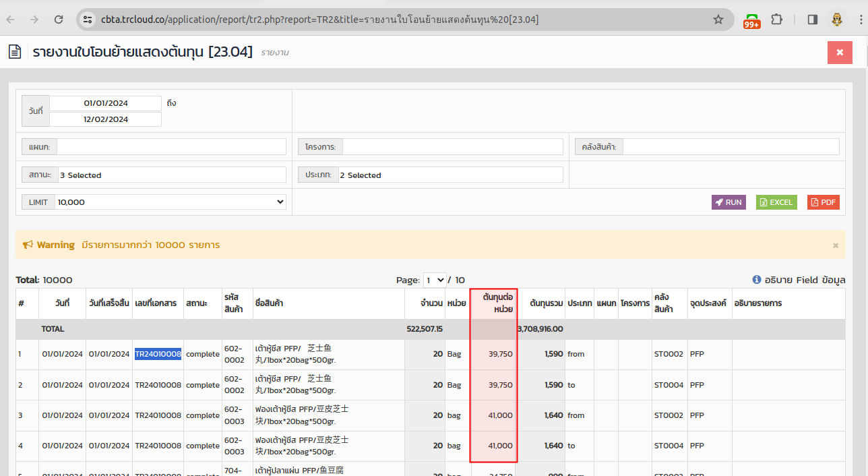Click unit cost 39,750 in row 1

[500, 354]
